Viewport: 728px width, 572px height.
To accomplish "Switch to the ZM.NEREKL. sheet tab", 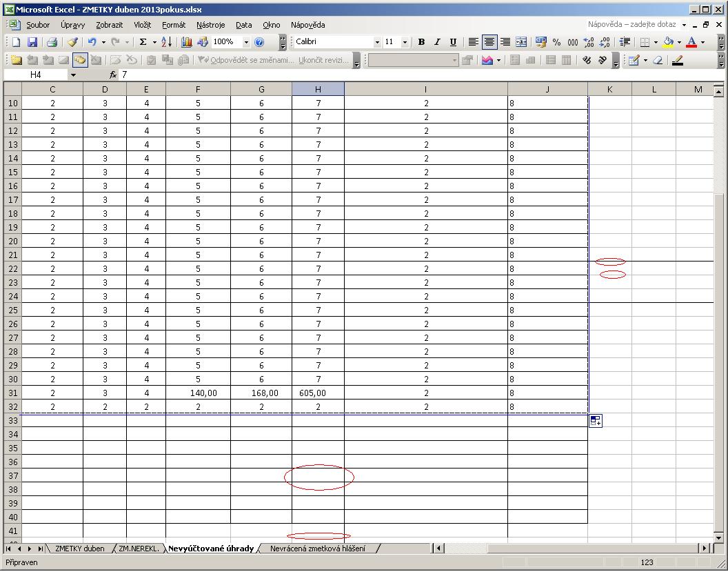I will tap(139, 549).
